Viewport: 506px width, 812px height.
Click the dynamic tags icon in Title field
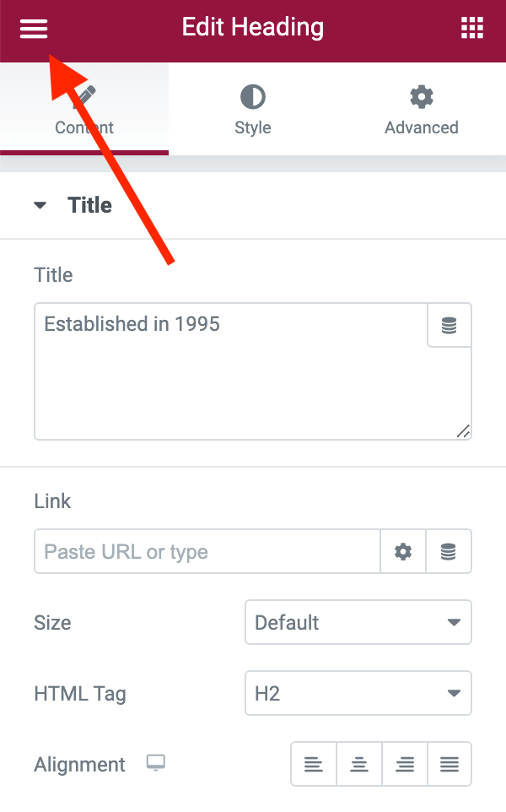point(449,325)
